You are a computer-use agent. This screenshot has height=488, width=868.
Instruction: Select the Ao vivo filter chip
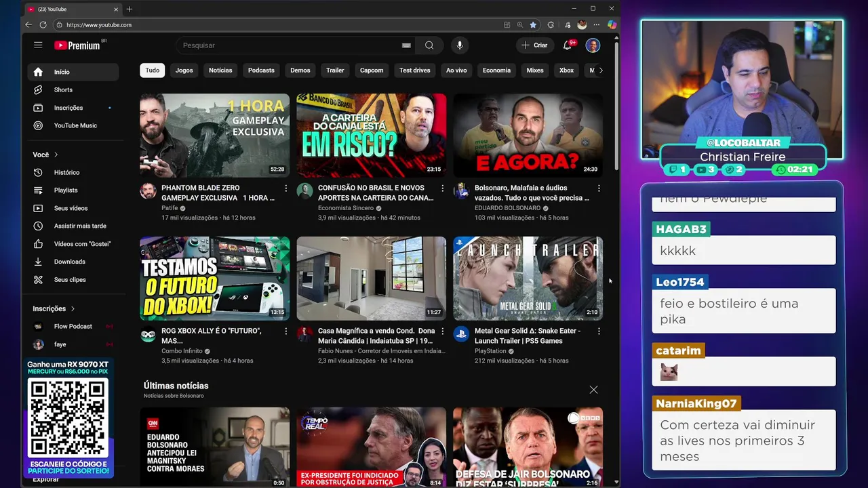(456, 70)
